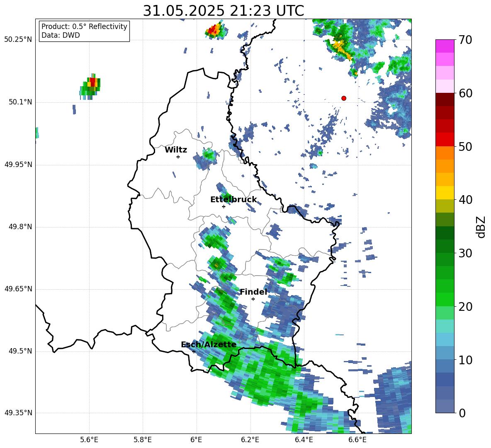Click the 6.2°E longitude label

point(250,440)
